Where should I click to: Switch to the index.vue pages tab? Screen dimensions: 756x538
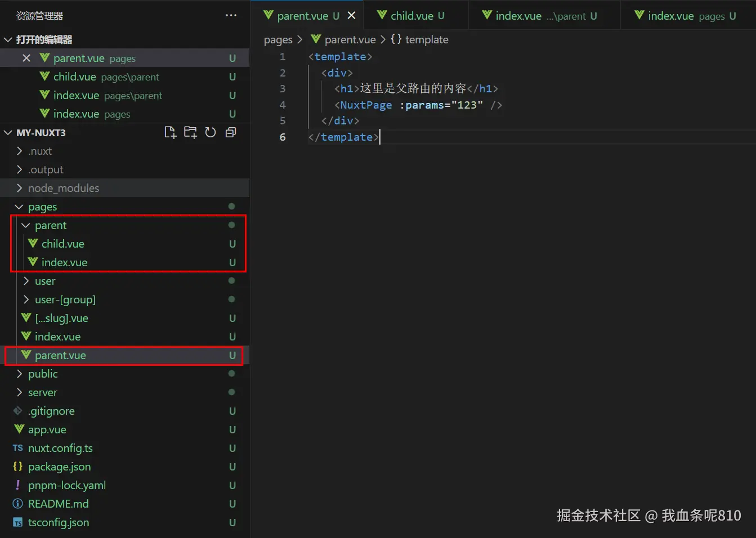coord(688,15)
